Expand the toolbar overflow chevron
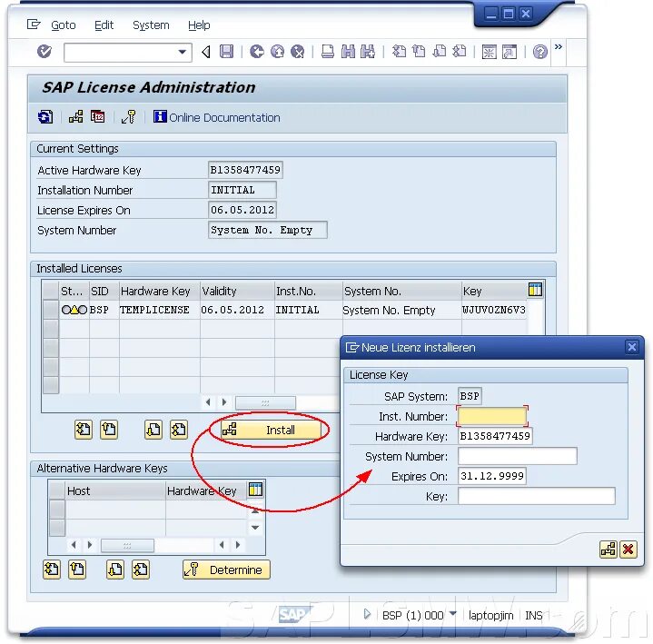The height and width of the screenshot is (644, 653). (x=559, y=46)
